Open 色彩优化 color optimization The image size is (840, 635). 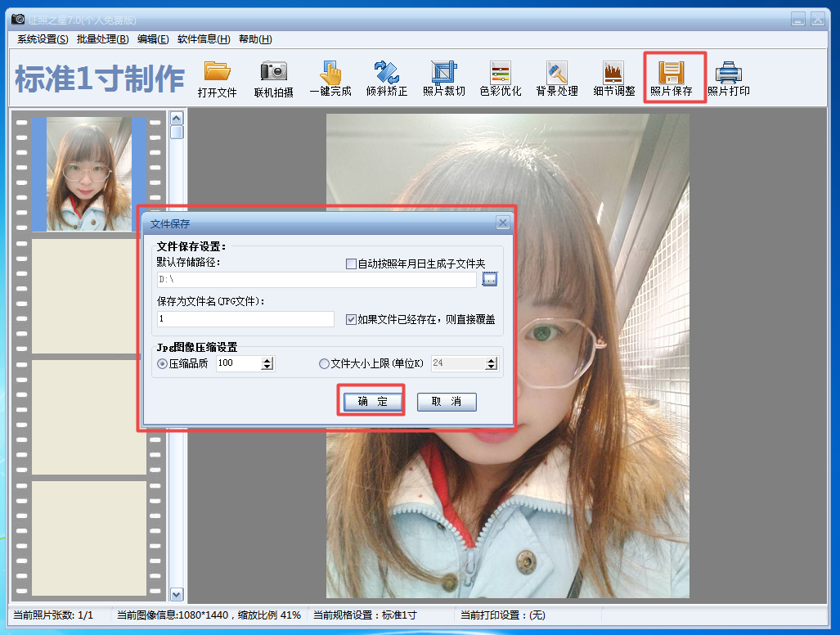[x=501, y=79]
